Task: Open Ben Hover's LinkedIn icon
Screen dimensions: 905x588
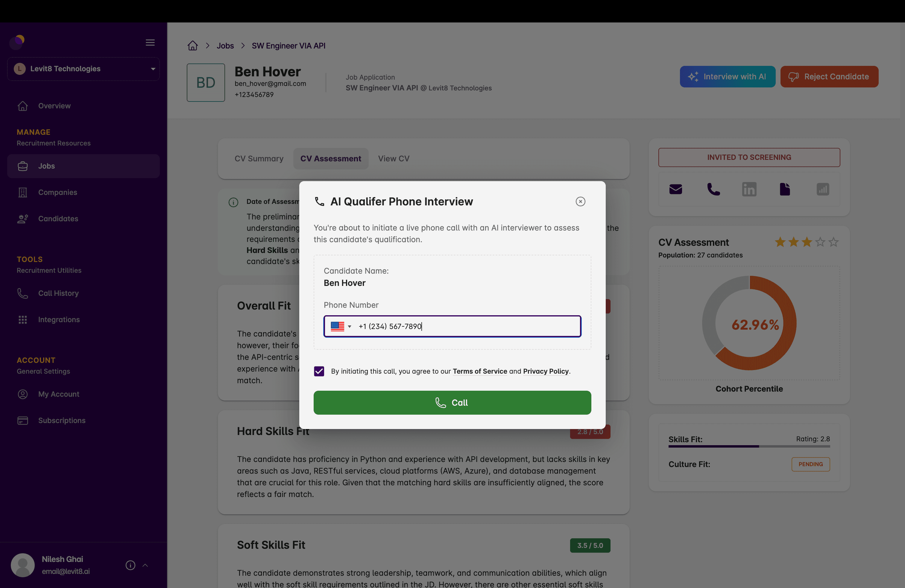Action: coord(749,189)
